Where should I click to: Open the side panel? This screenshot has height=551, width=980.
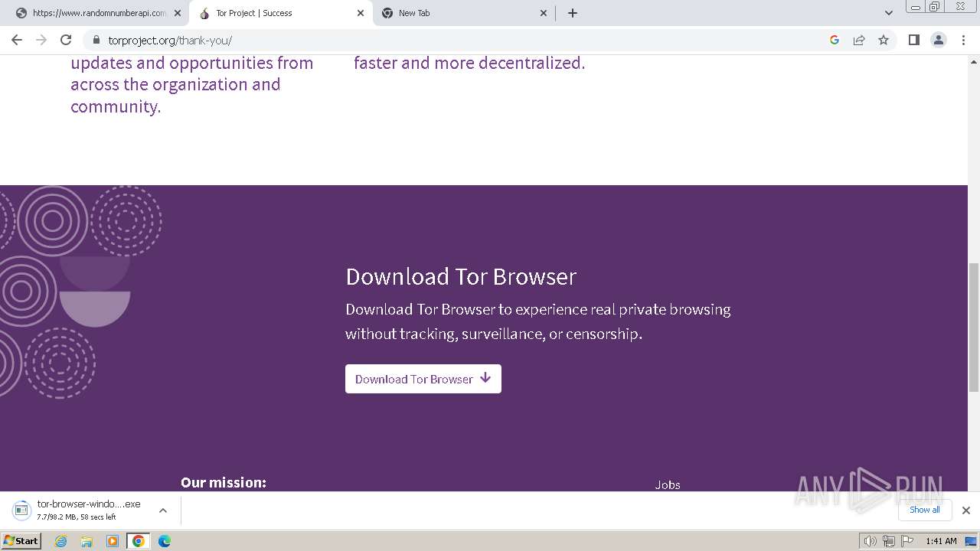[x=913, y=40]
